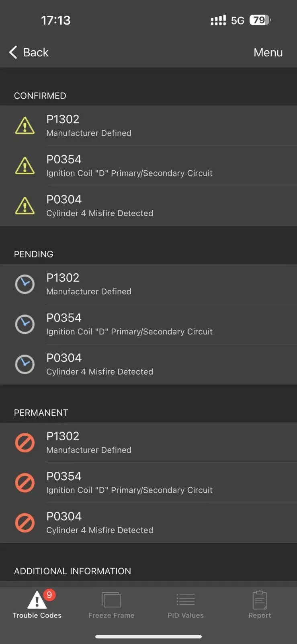Viewport: 297px width, 644px height.
Task: Tap the warning icon beside confirmed P0304
Action: (25, 206)
